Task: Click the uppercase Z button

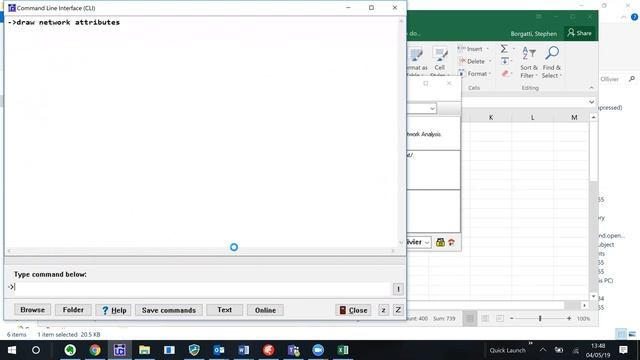Action: 398,310
